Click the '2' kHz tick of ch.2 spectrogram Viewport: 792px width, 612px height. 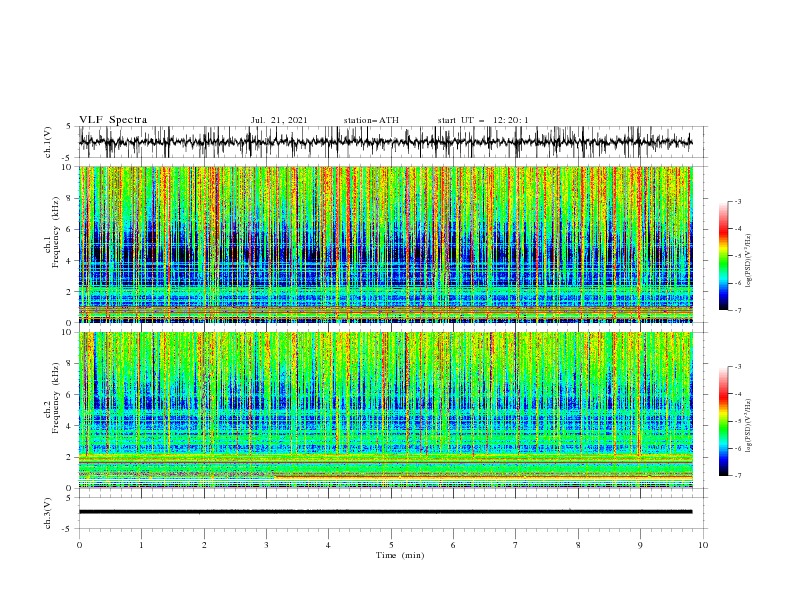[x=70, y=457]
